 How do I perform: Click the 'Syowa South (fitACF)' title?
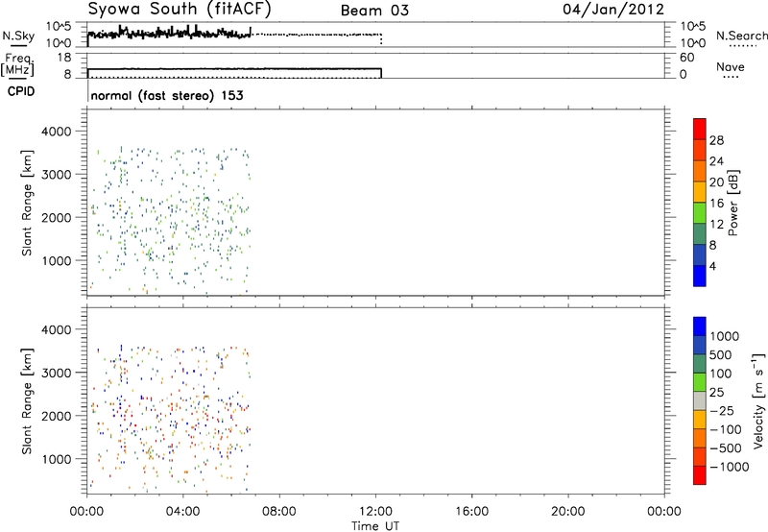click(180, 10)
